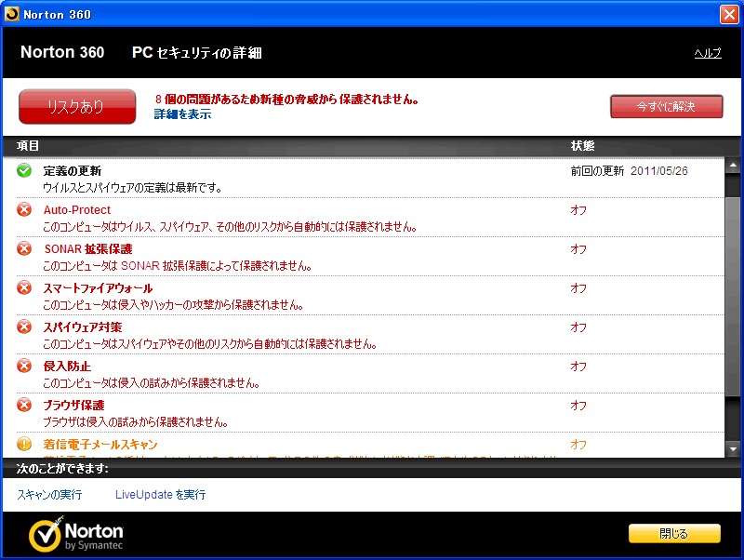Click the red X icon beside Auto-Protect
The image size is (744, 560).
24,209
